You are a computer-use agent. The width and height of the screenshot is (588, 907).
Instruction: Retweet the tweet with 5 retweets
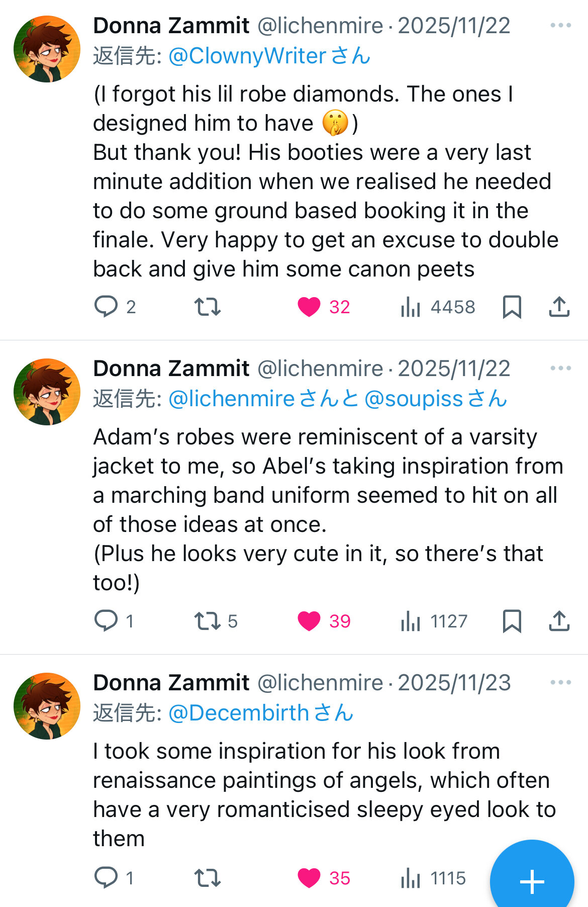[207, 620]
